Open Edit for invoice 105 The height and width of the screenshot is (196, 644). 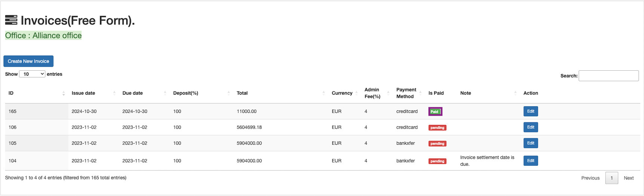pyautogui.click(x=530, y=143)
